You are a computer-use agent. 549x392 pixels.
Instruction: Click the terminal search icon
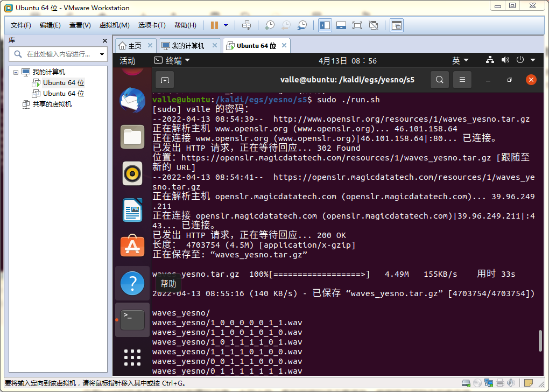[439, 80]
